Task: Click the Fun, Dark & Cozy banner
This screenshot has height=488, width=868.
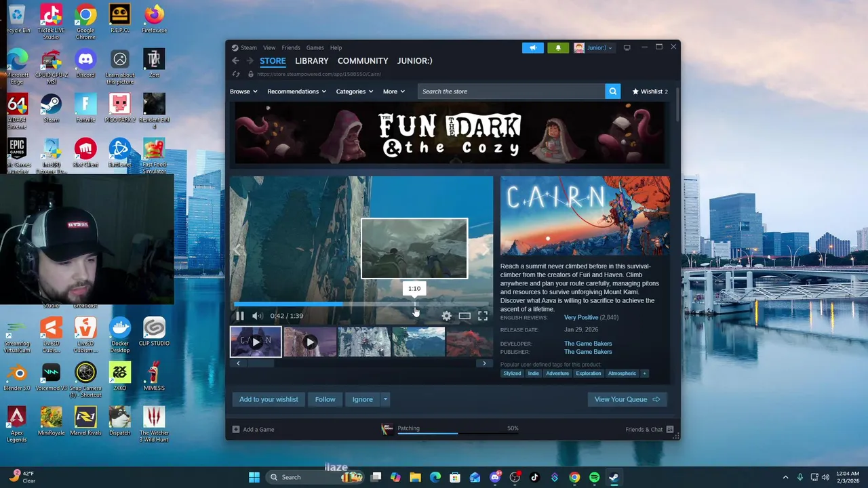Action: click(x=450, y=134)
